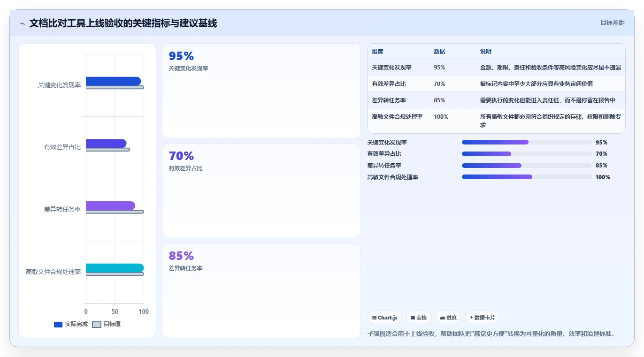Click the title 文档比对工具上线验收的关键指标与建议基线
Viewport: 644px width, 357px height.
point(123,23)
